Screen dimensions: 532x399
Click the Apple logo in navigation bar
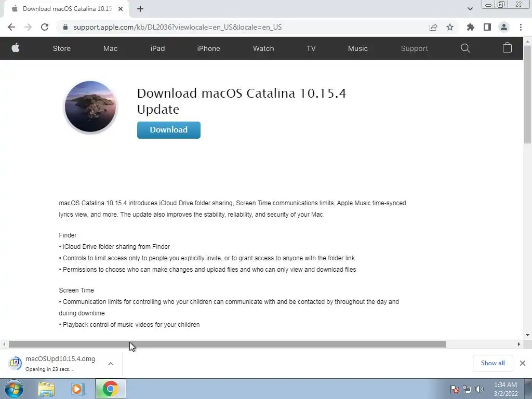coord(15,48)
